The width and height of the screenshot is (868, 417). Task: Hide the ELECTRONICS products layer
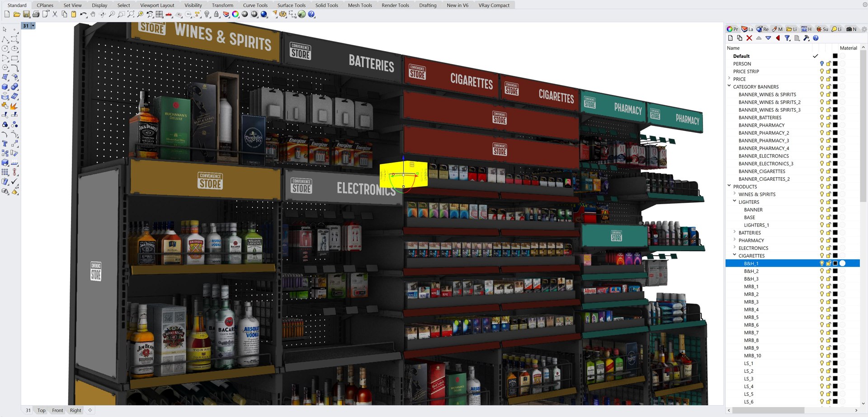[822, 248]
